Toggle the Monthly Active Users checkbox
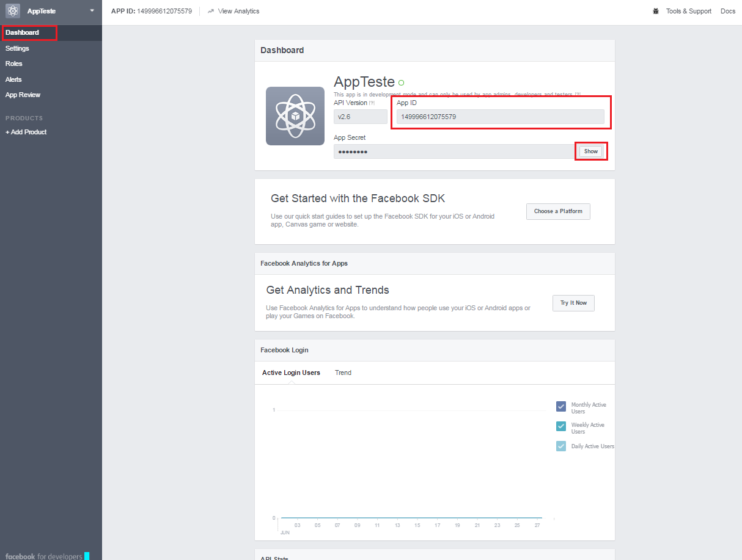The image size is (742, 560). pyautogui.click(x=561, y=407)
